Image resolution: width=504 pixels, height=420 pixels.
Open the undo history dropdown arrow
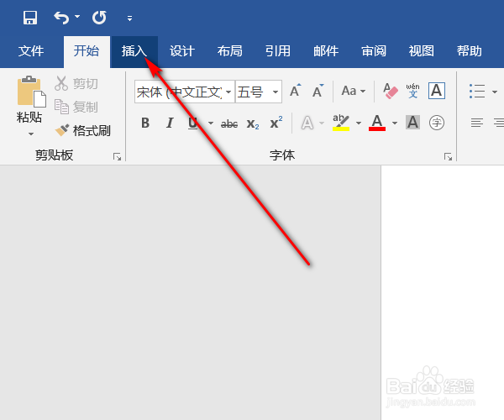click(77, 16)
